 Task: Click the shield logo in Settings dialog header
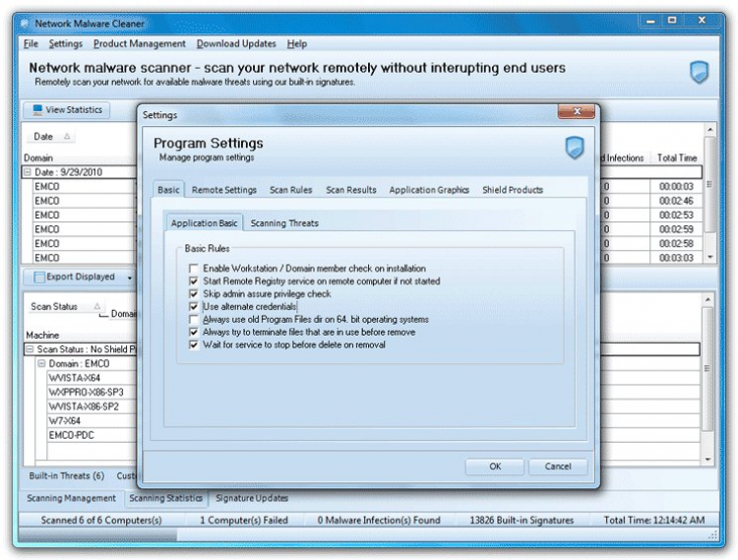(x=575, y=148)
